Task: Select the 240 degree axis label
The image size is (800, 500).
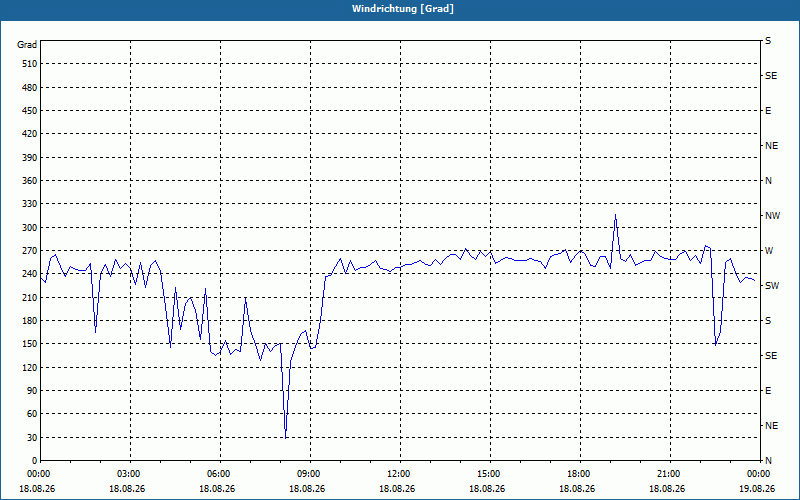Action: coord(29,274)
